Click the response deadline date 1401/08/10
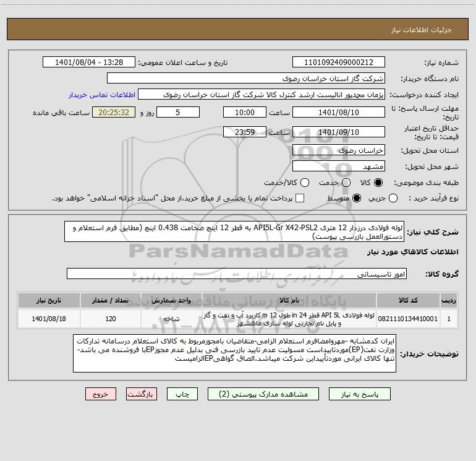 click(x=339, y=112)
